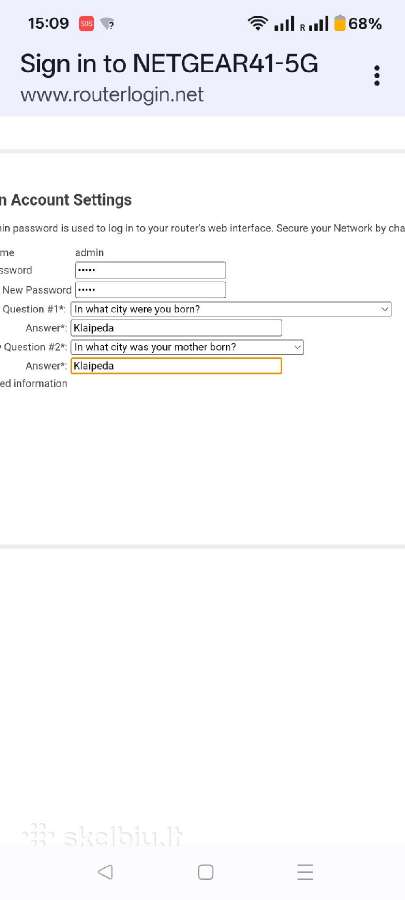Expand Security Question #2 dropdown
Viewport: 405px width, 900px height.
(x=187, y=347)
